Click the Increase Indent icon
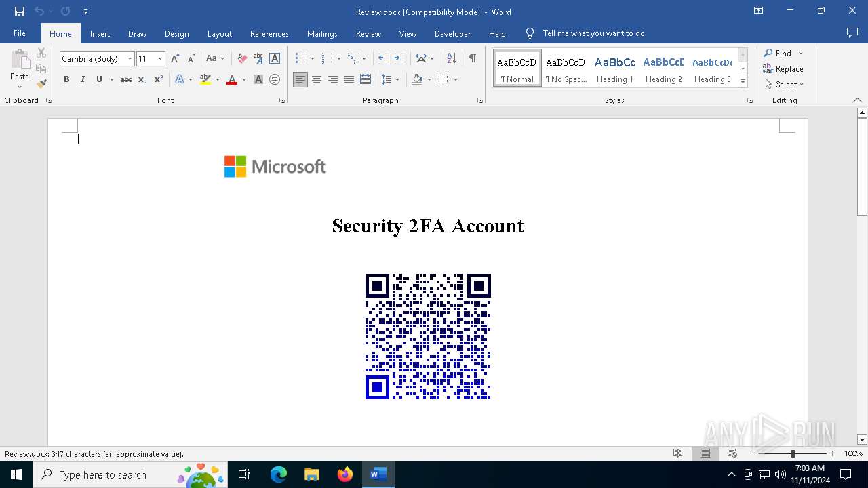 (x=400, y=59)
